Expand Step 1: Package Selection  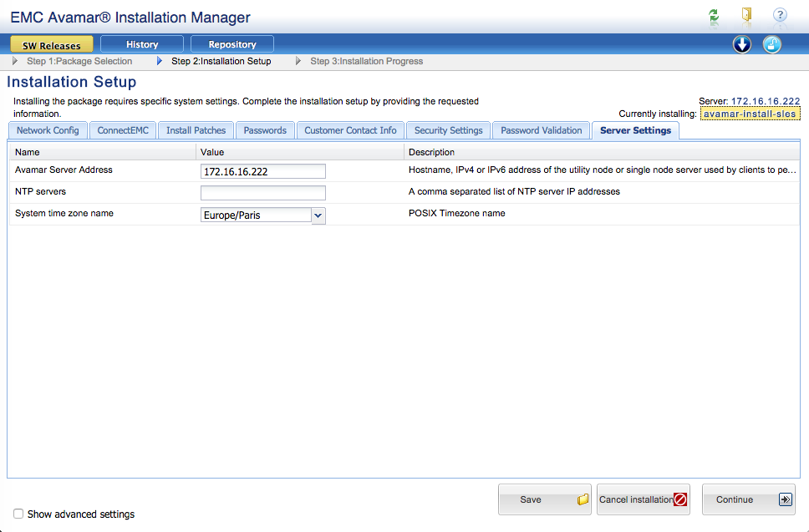tap(16, 61)
